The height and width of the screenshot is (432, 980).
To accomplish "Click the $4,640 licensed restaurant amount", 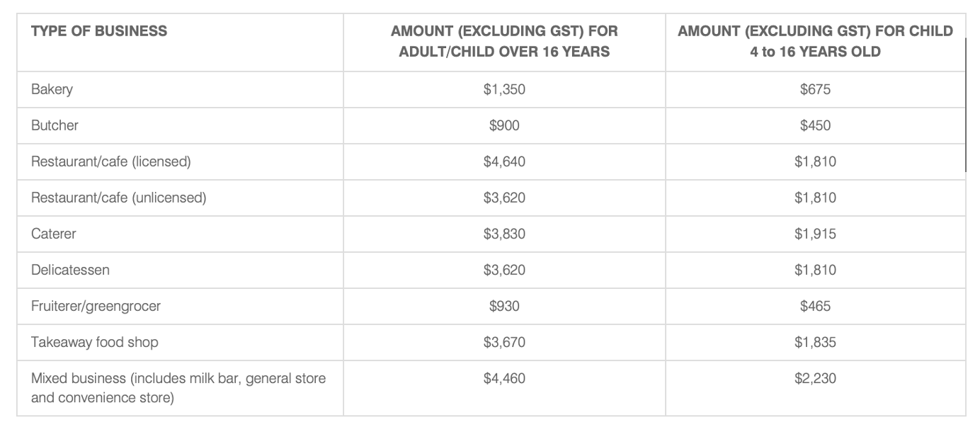I will 504,161.
